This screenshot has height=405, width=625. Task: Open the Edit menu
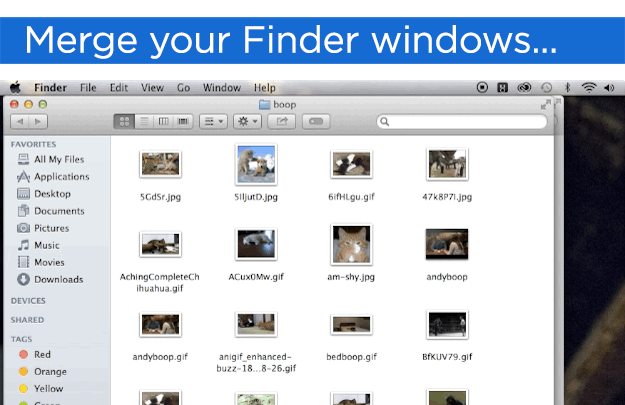(119, 87)
